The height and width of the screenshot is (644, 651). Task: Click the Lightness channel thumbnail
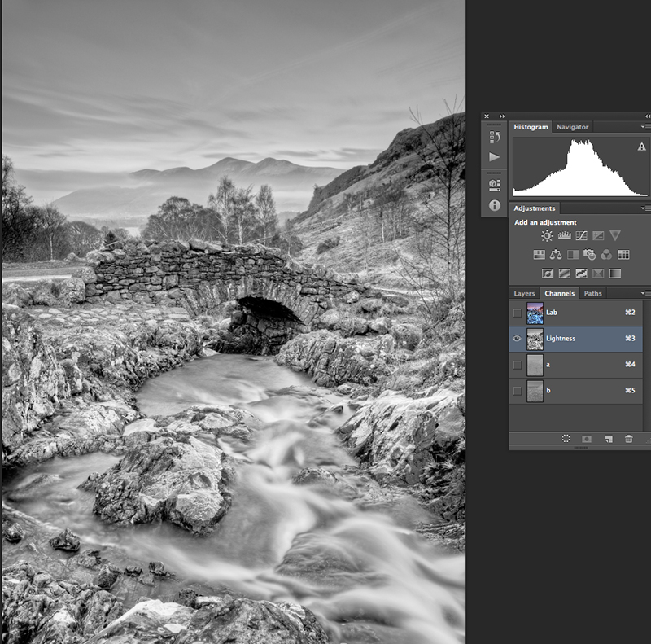click(535, 339)
